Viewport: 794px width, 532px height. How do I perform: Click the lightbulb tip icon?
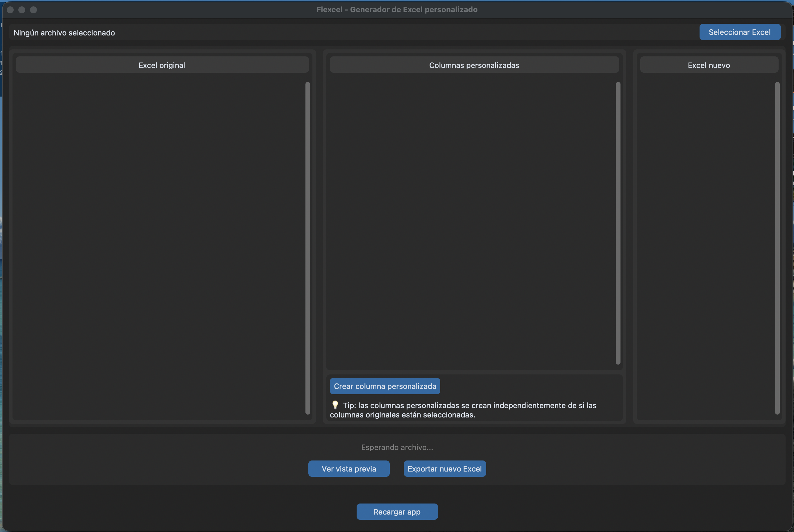coord(335,405)
